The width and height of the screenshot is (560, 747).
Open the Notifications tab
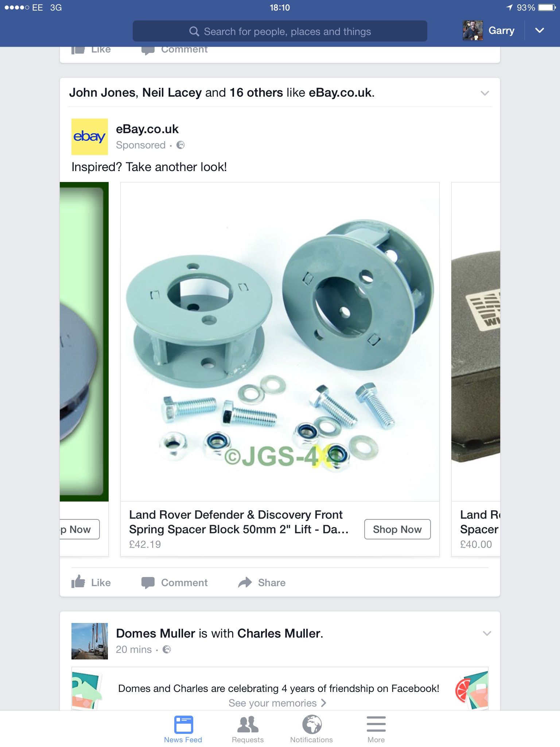point(312,729)
